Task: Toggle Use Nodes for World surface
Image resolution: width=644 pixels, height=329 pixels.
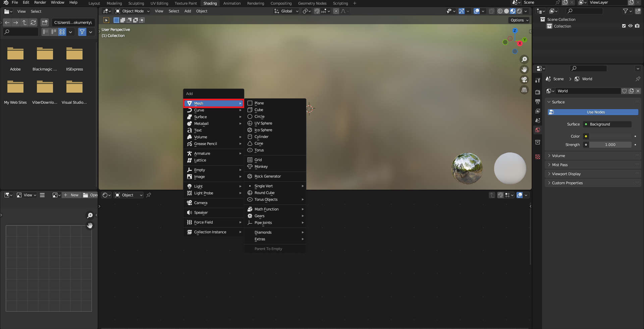Action: pos(593,112)
